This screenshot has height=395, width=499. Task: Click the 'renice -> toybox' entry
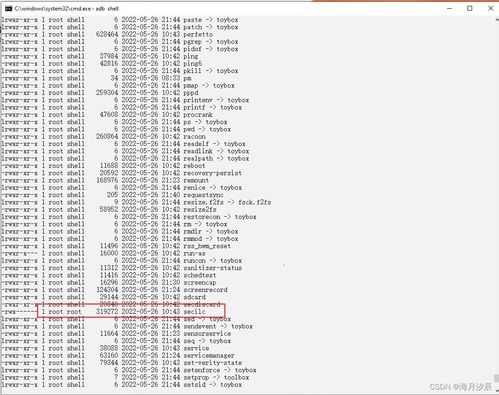pyautogui.click(x=213, y=188)
